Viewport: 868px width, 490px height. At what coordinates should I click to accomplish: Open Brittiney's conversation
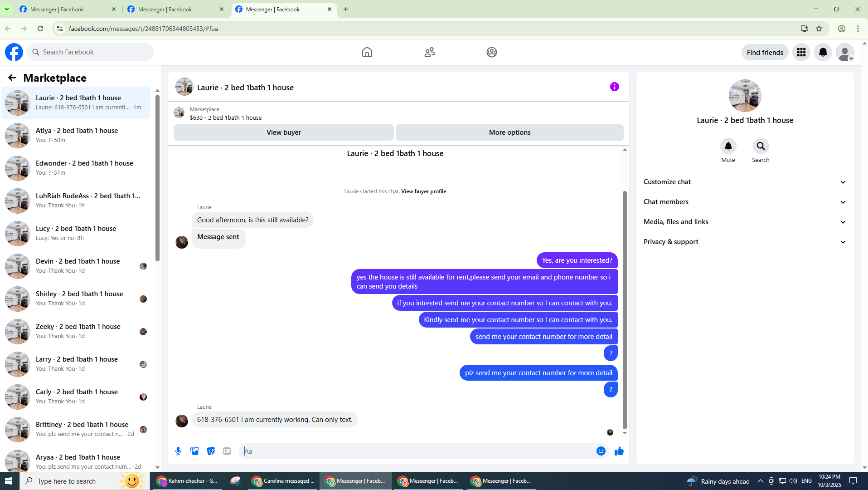[76, 430]
